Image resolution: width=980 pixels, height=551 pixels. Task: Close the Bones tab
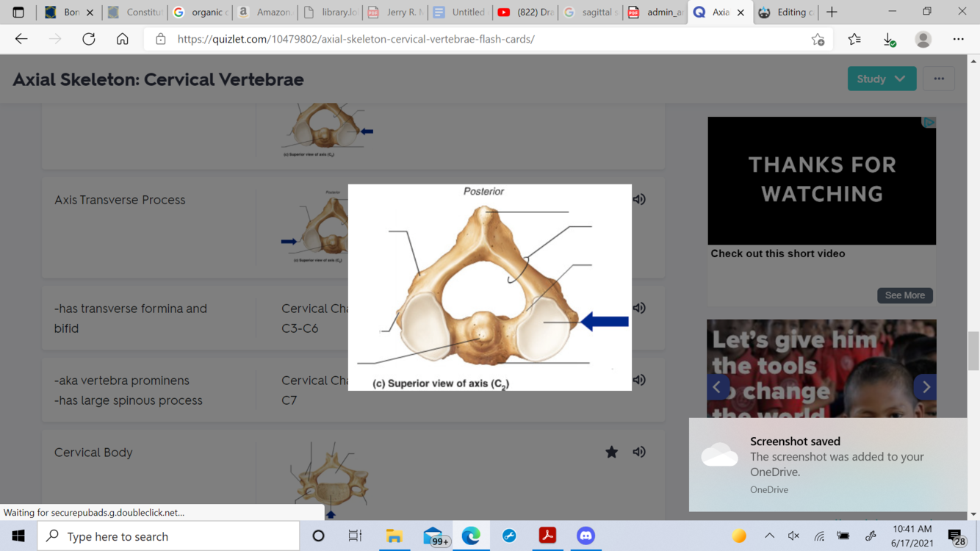click(90, 12)
